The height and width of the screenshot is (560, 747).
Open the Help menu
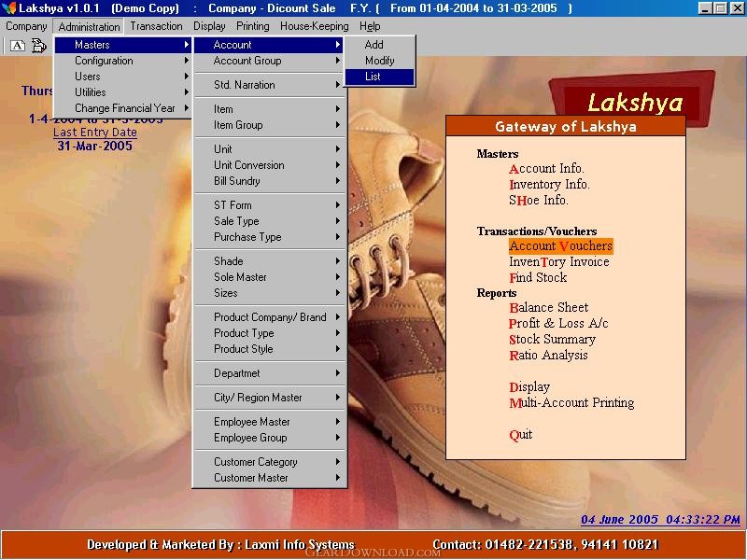point(370,26)
